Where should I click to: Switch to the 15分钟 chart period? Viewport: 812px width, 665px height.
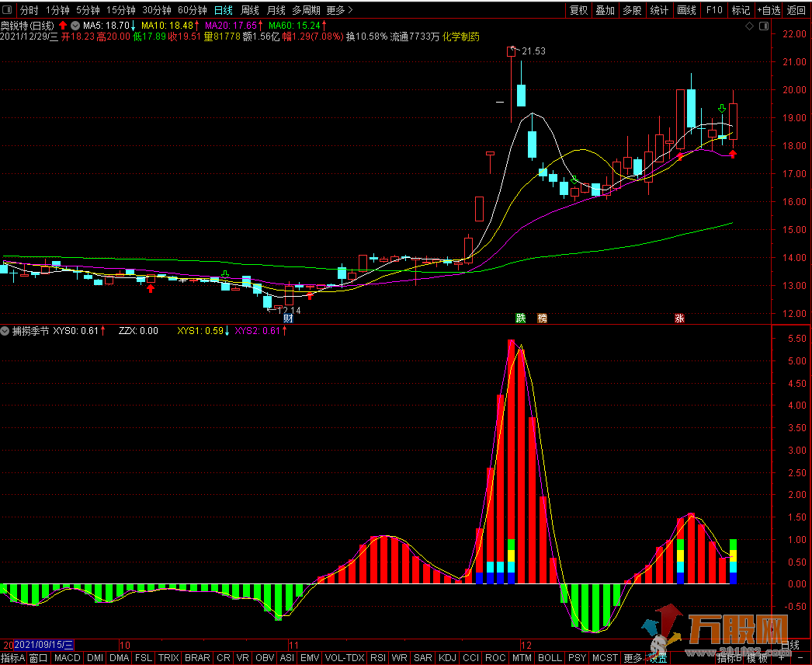click(x=121, y=10)
